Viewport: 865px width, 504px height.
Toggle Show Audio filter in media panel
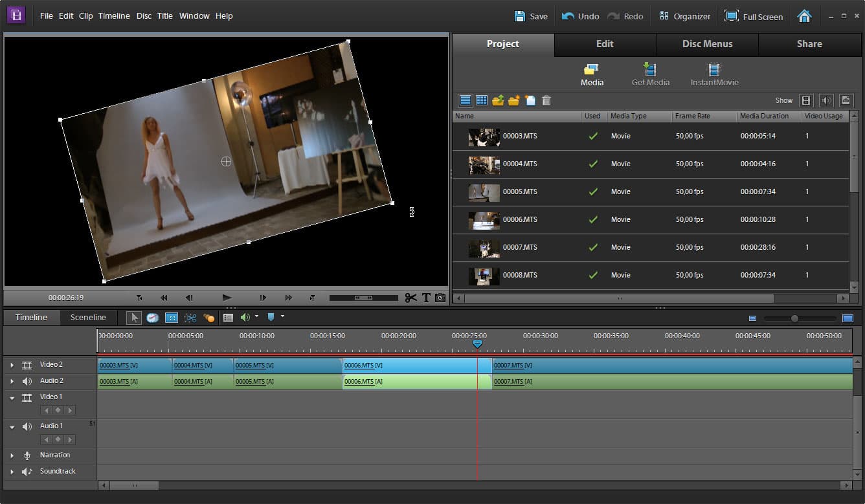click(x=826, y=100)
